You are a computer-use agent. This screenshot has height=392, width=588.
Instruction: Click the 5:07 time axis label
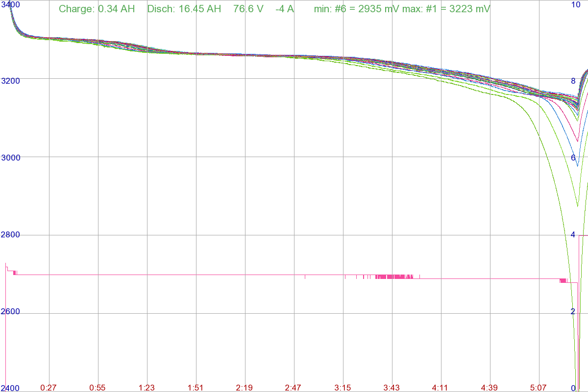pos(539,388)
